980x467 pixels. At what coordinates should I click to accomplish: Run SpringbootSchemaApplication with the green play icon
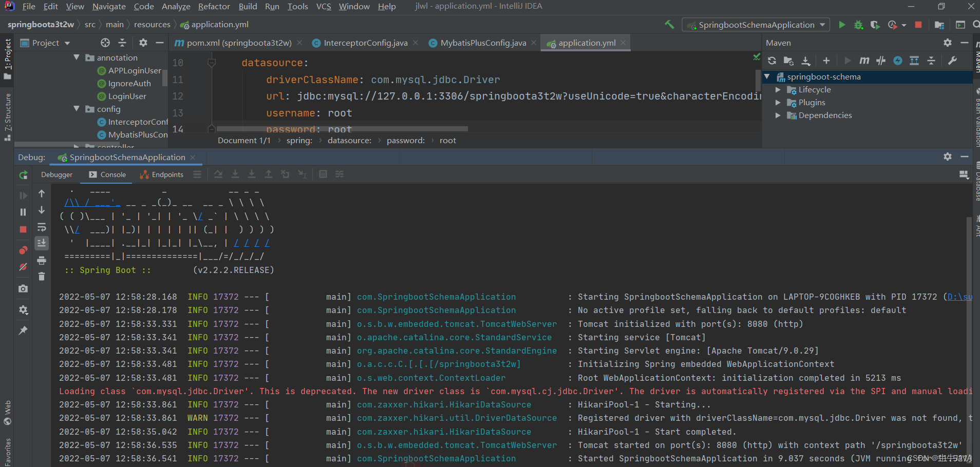[842, 25]
